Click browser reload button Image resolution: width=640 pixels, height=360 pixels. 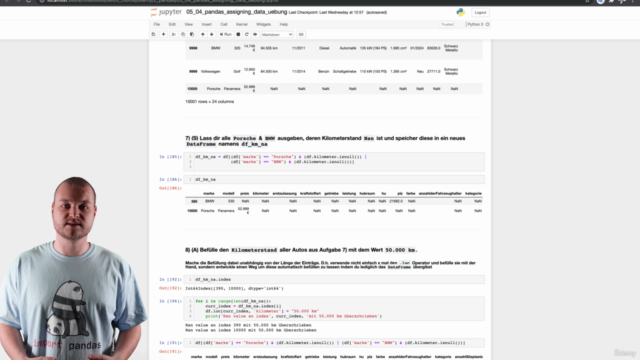pos(28,1)
